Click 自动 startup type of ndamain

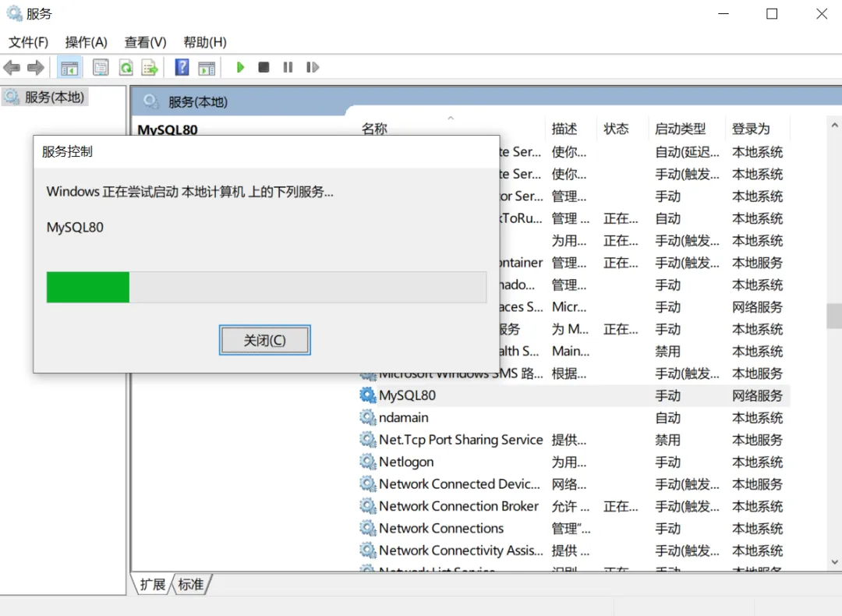click(667, 418)
